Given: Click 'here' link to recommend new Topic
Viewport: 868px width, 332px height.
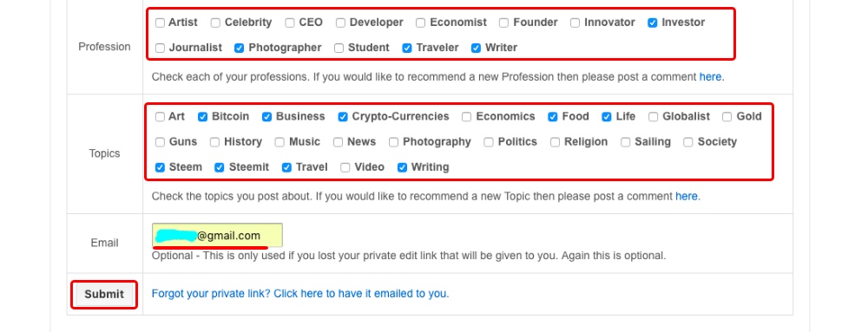Looking at the screenshot, I should coord(687,196).
